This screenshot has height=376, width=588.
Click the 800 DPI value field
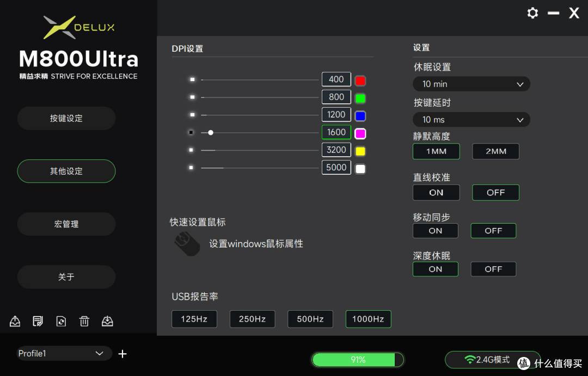tap(336, 97)
